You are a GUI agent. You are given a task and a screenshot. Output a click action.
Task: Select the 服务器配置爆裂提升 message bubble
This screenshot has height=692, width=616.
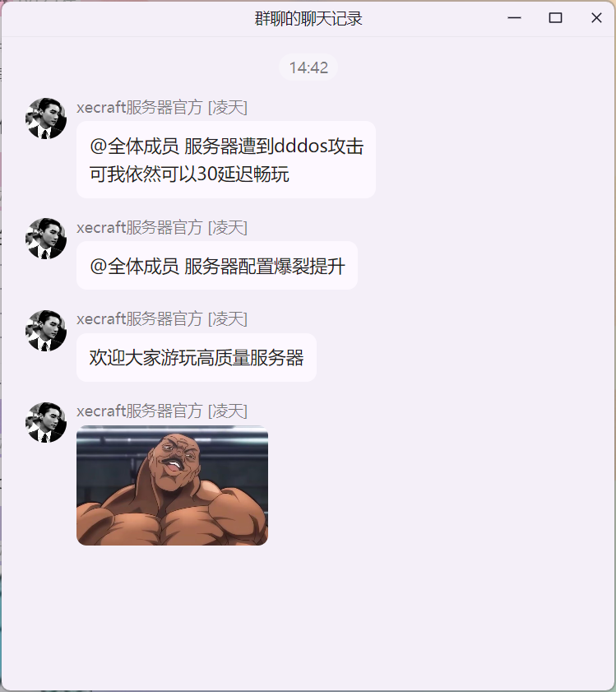coord(216,266)
